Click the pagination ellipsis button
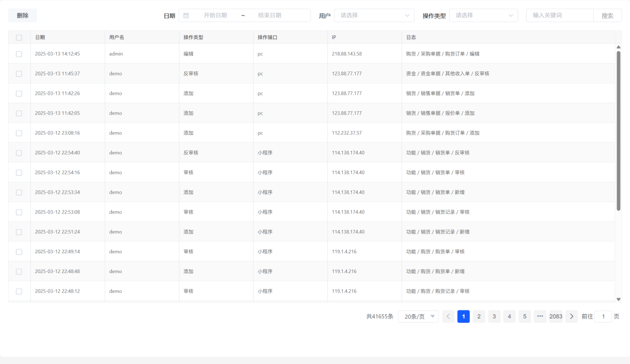Image resolution: width=630 pixels, height=364 pixels. [540, 316]
